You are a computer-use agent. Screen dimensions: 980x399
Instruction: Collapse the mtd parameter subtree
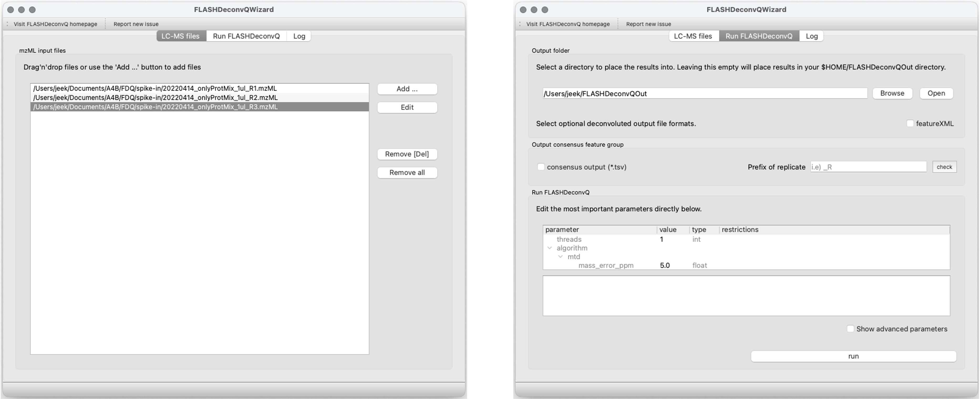point(560,257)
